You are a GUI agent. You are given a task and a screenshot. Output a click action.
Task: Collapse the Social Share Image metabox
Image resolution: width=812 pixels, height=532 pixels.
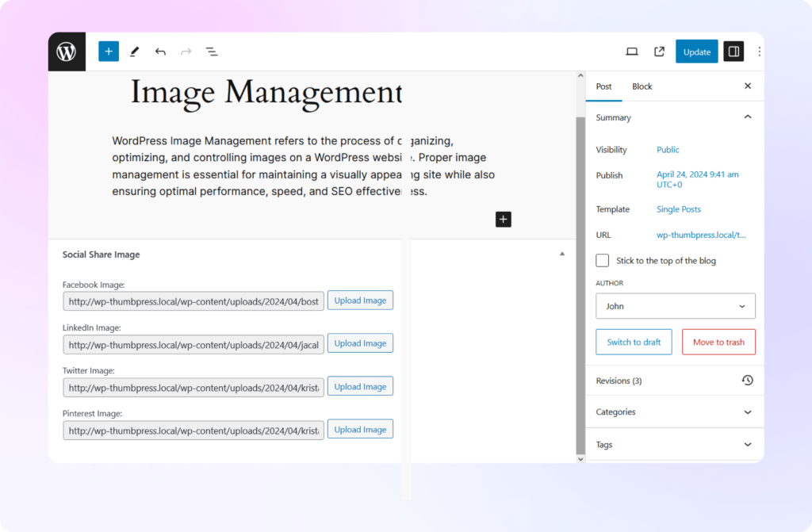coord(562,254)
